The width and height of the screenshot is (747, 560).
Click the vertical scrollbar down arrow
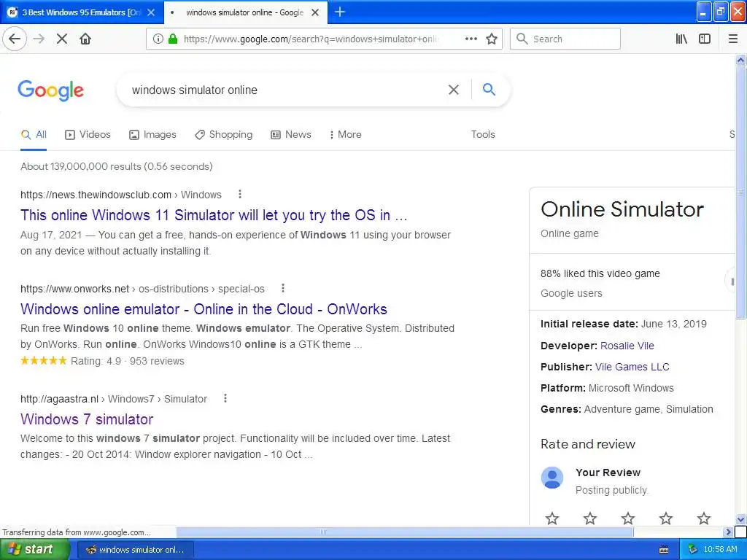coord(741,519)
